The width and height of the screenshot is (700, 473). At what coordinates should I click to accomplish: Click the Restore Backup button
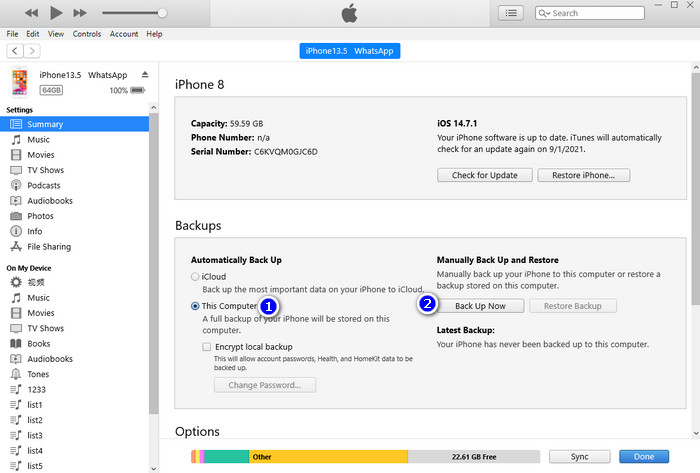(573, 306)
